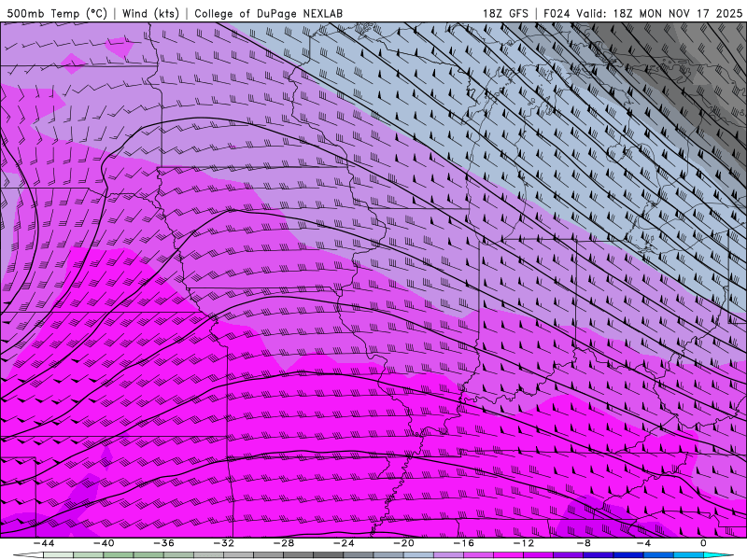Screen dimensions: 747x560
Task: Click 'Valid: 18Z MON NOV 17 2025' text
Action: (659, 13)
